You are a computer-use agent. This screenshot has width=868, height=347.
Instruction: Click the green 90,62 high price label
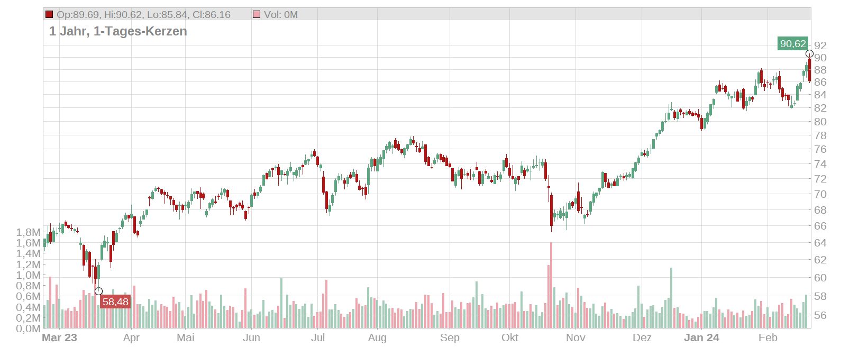(x=792, y=44)
